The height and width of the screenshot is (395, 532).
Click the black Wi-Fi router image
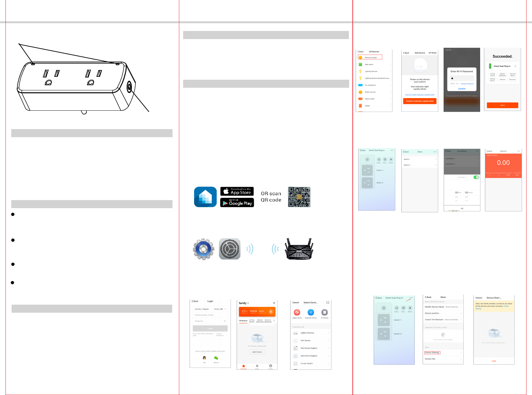tap(299, 249)
